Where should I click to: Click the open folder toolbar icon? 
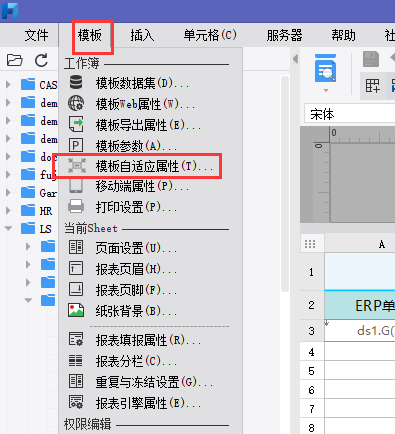(15, 60)
